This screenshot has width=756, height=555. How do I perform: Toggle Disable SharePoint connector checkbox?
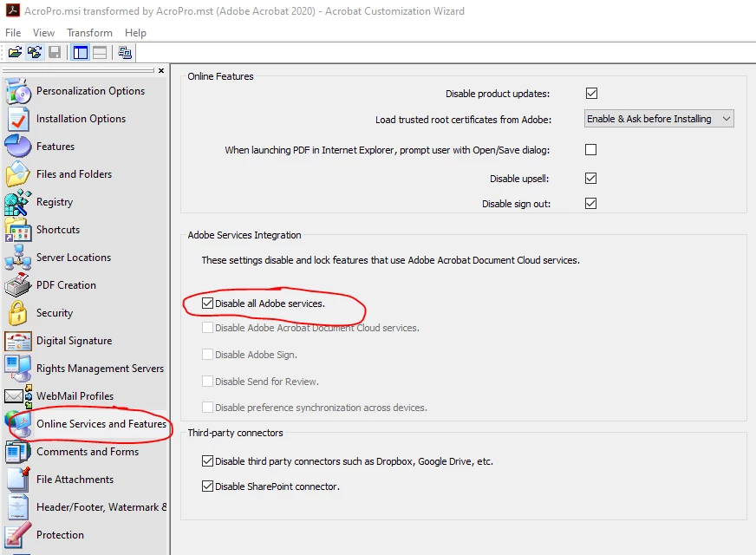coord(207,486)
